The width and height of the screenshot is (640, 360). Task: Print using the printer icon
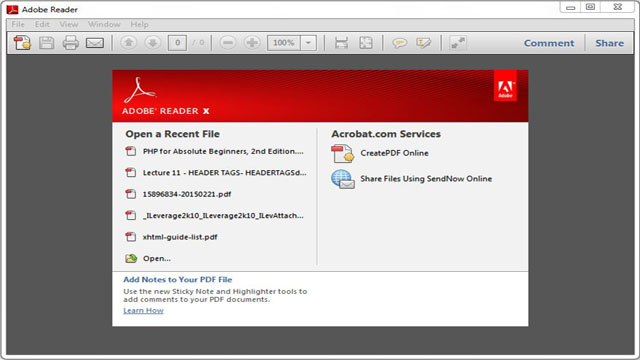click(x=71, y=43)
